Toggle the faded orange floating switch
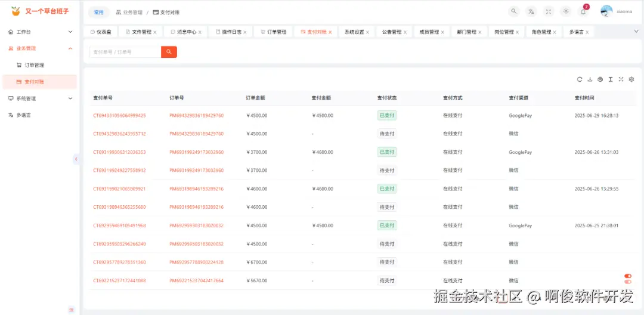Screen dimensions: 644x315 pyautogui.click(x=627, y=282)
